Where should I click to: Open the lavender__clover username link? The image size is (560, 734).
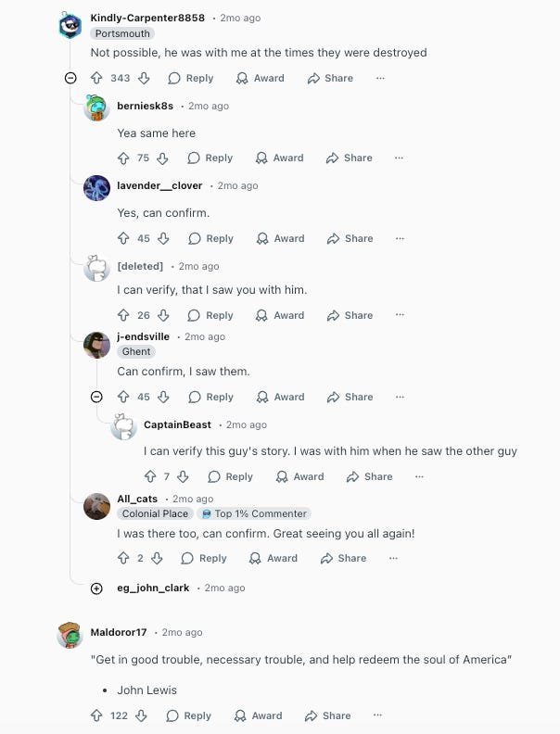pos(159,185)
